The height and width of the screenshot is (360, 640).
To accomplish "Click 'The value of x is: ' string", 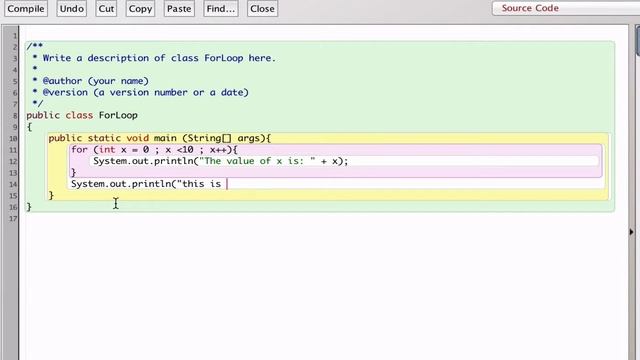I will (257, 161).
